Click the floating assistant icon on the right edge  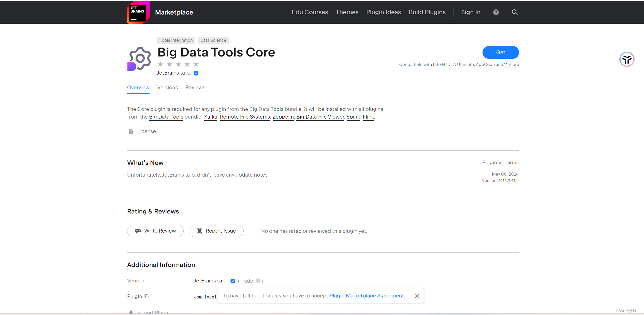tap(626, 59)
